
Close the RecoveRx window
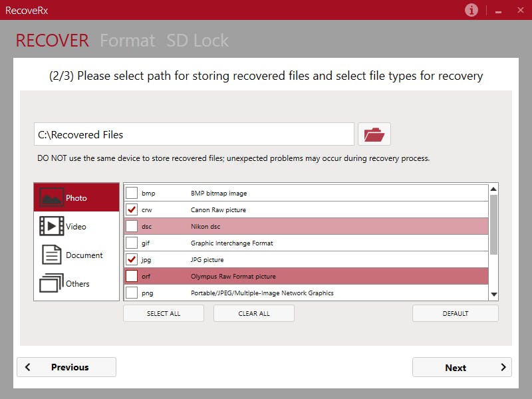click(521, 10)
